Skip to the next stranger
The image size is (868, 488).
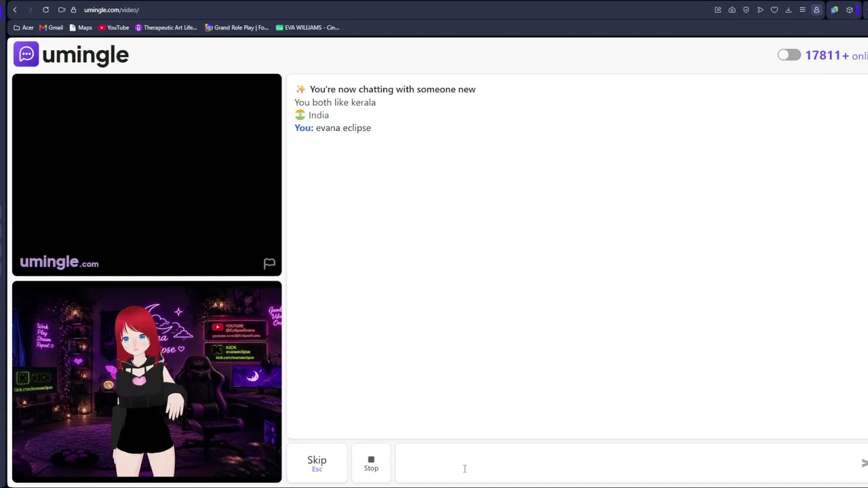coord(317,463)
